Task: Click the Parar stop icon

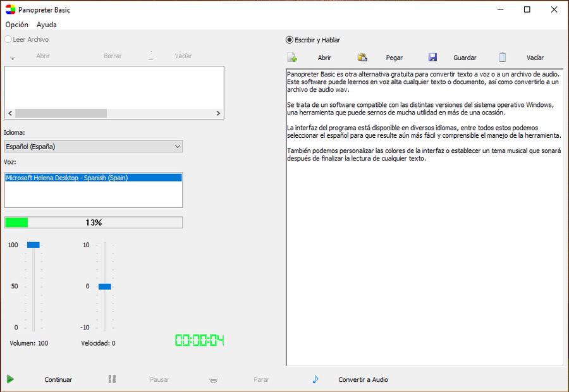Action: pos(214,380)
